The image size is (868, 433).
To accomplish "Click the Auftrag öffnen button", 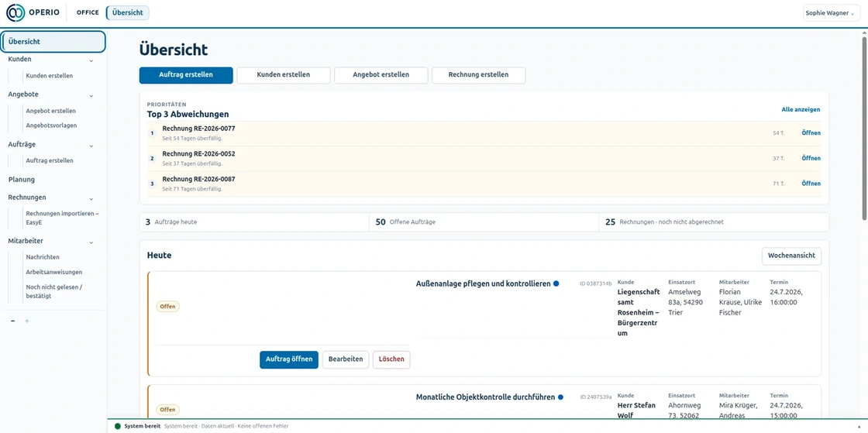I will click(x=289, y=359).
